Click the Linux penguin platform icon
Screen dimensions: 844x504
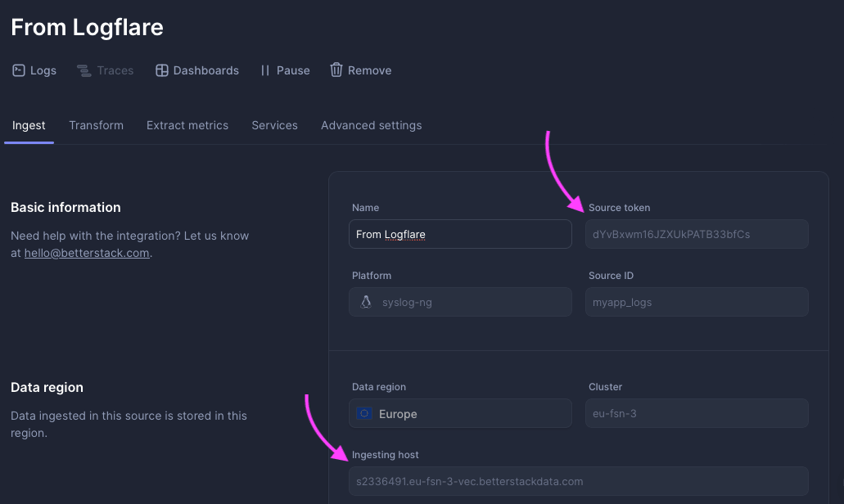(x=366, y=302)
